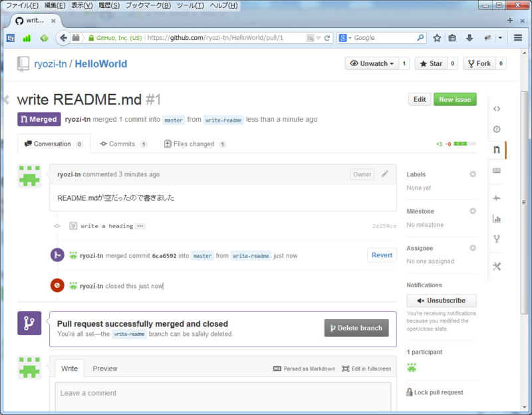Open the Pulse icon in the sidebar

[497, 198]
